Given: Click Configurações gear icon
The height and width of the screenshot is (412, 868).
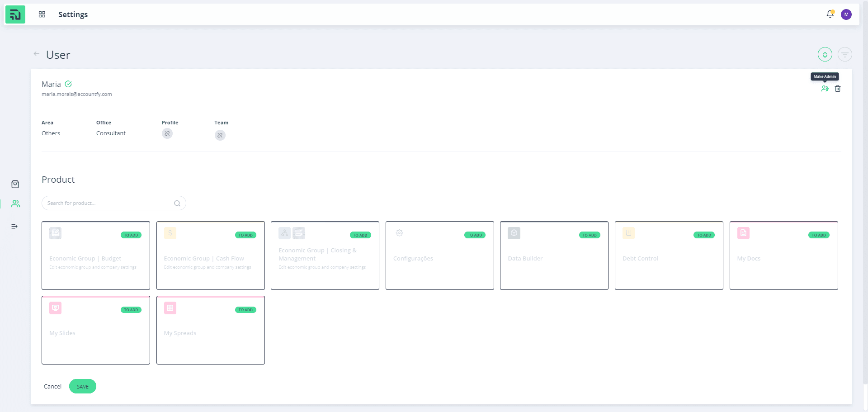Looking at the screenshot, I should click(400, 233).
